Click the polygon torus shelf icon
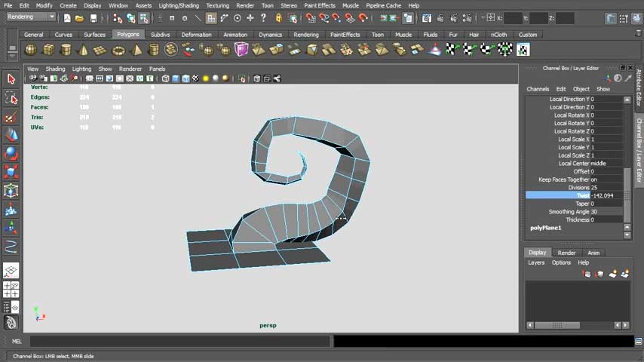Viewport: 644px width, 362px height. (118, 50)
